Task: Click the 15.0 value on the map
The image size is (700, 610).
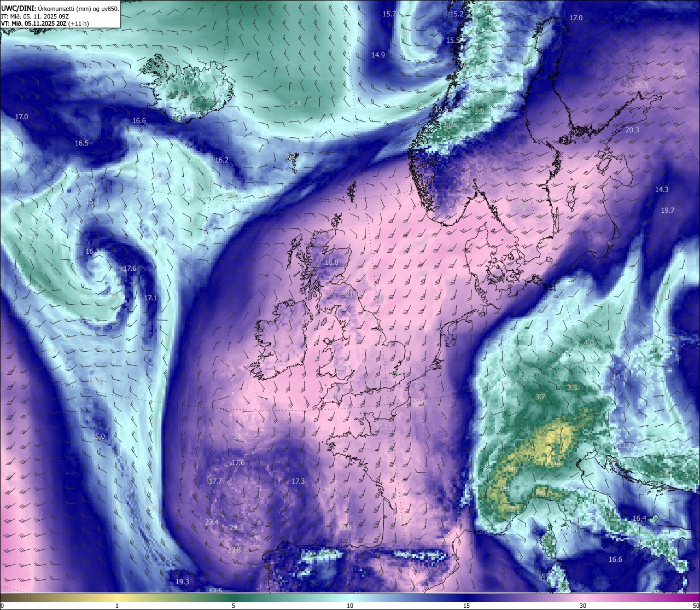Action: coord(98,436)
